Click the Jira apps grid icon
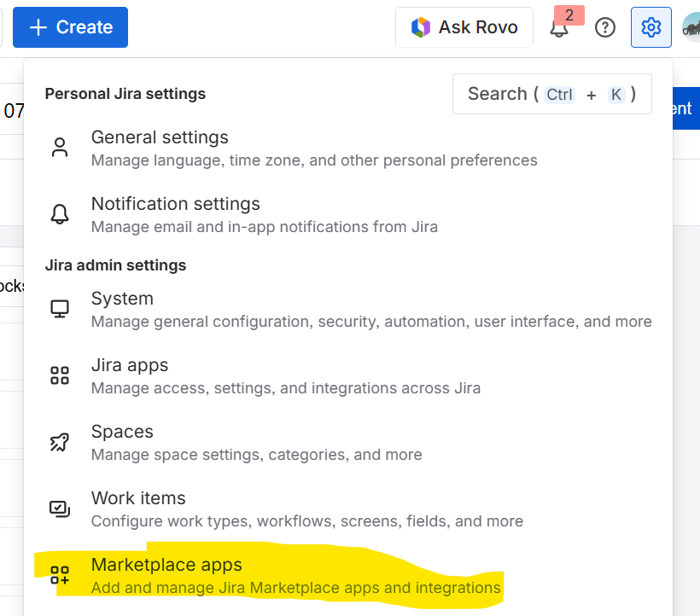700x616 pixels. (x=60, y=375)
